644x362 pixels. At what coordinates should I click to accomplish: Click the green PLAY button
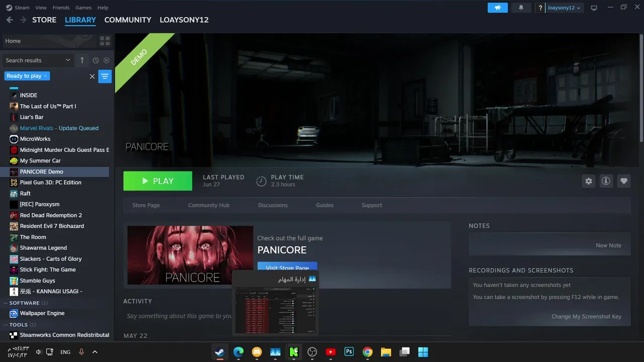point(157,181)
